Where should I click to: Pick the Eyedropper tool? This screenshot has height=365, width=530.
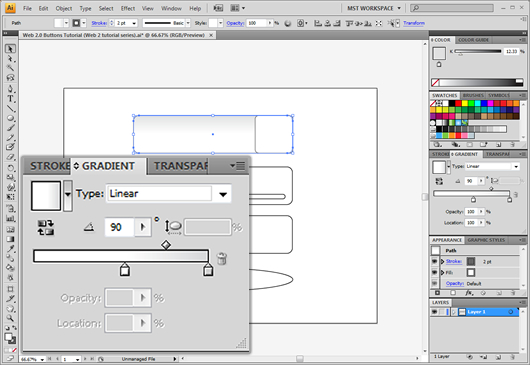10,249
